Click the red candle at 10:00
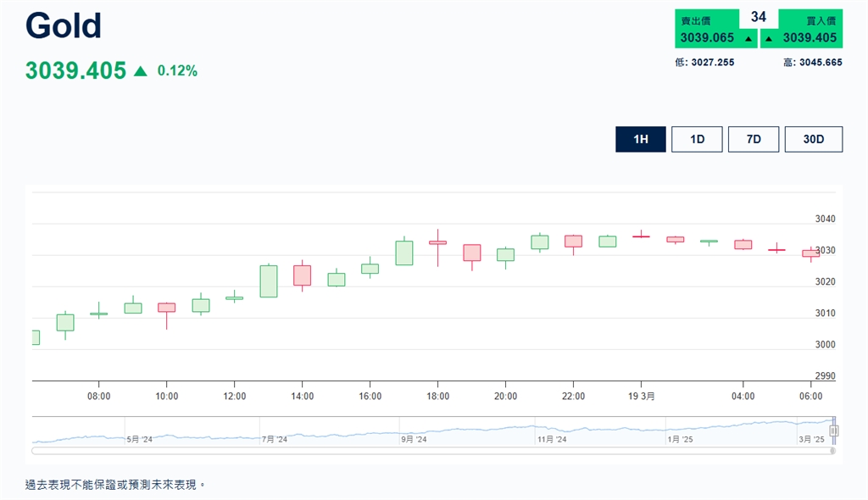 [x=166, y=307]
